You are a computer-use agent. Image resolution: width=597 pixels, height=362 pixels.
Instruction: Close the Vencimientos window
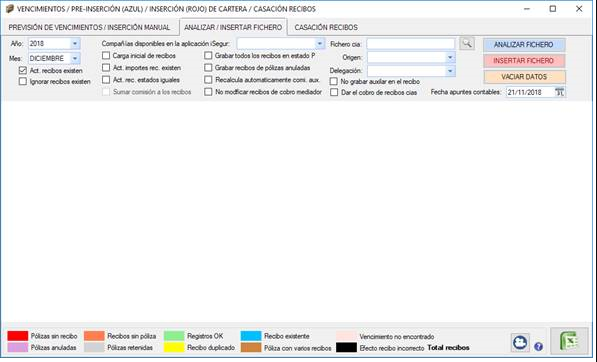tap(579, 9)
